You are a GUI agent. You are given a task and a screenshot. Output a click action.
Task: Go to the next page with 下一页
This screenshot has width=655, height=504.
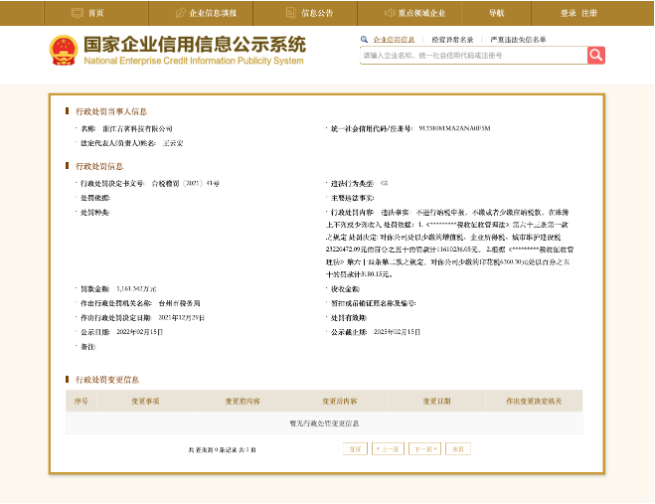coord(425,449)
